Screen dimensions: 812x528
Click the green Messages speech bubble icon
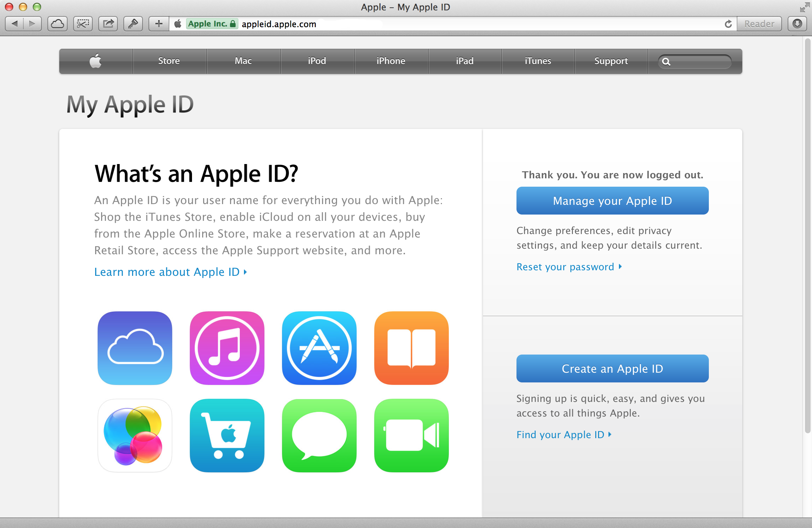pos(319,435)
